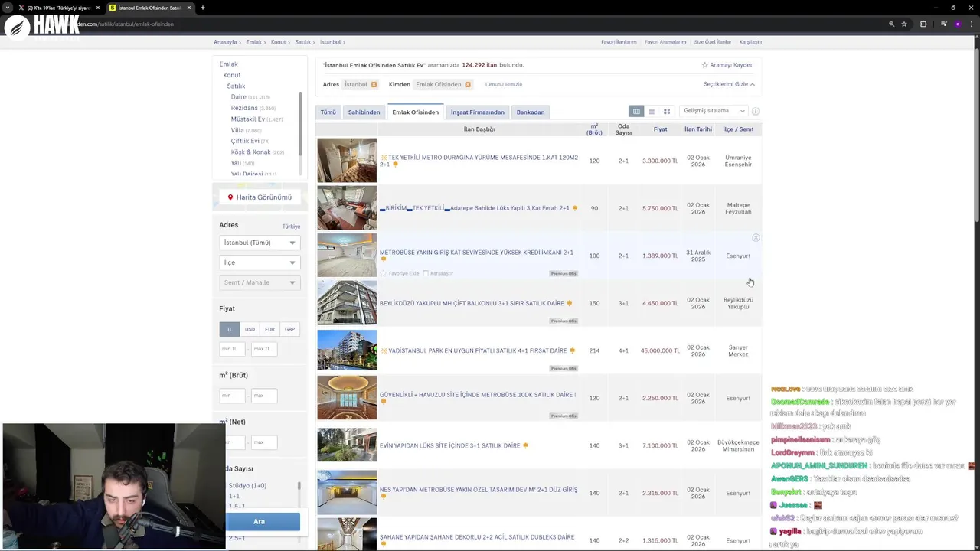
Task: Click the max TL price field
Action: tap(264, 349)
